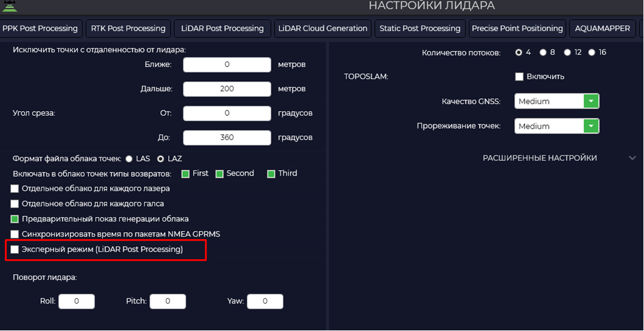Click the Pitch rotation input field

tap(168, 301)
